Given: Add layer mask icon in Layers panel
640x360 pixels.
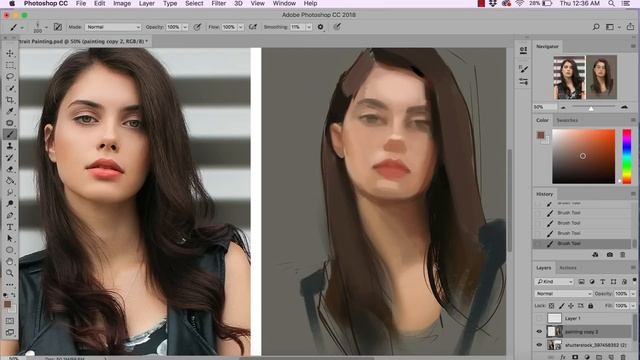Looking at the screenshot, I should [575, 357].
